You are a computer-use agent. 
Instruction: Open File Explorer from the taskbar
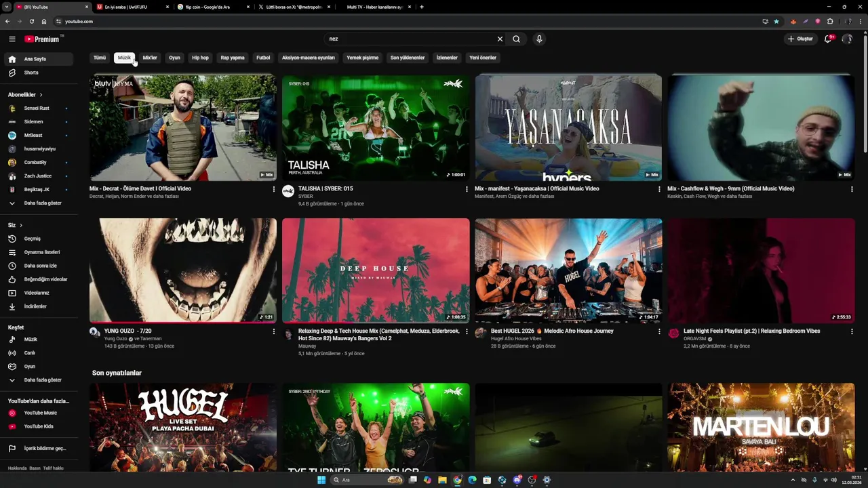coord(442,480)
